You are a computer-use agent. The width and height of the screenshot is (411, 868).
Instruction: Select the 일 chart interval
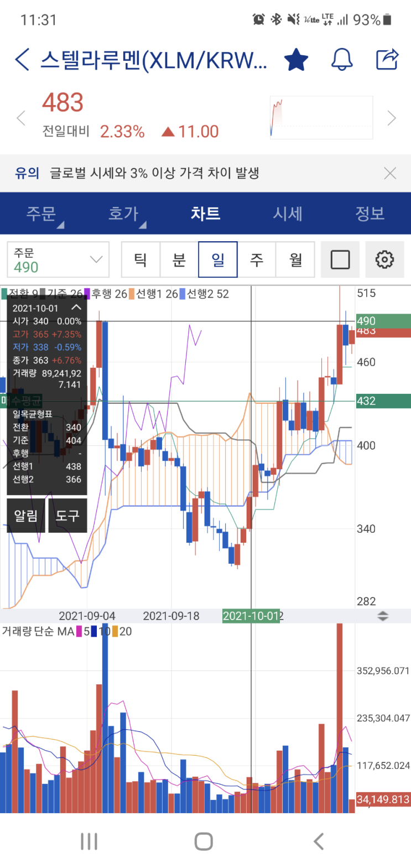(218, 259)
